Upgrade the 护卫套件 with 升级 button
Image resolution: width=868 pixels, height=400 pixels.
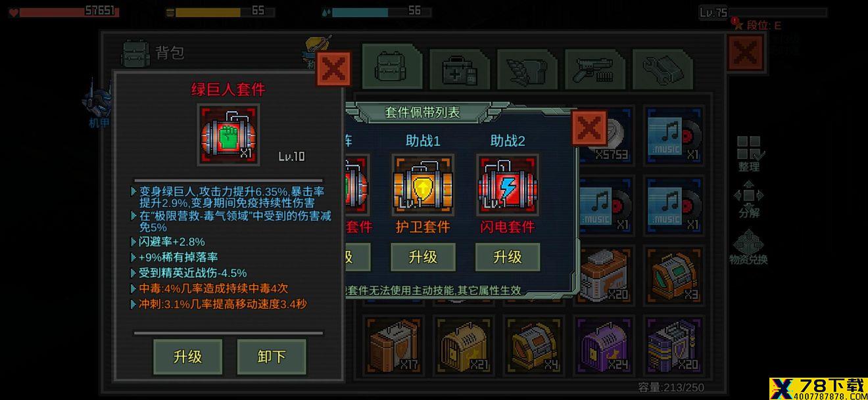[x=423, y=257]
